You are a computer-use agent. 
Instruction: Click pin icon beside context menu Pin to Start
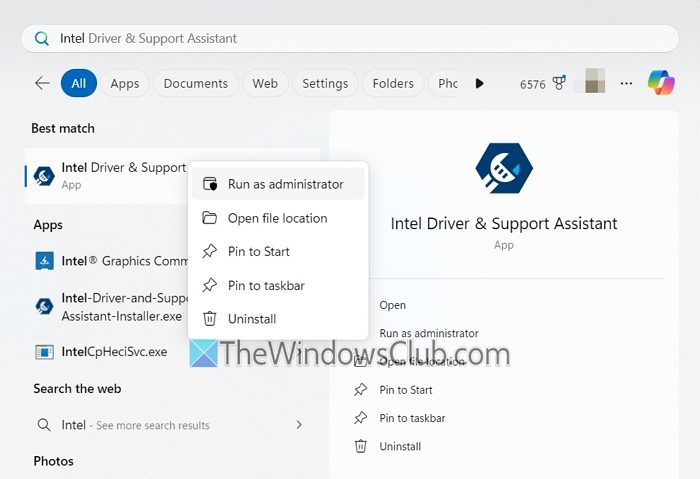point(209,251)
